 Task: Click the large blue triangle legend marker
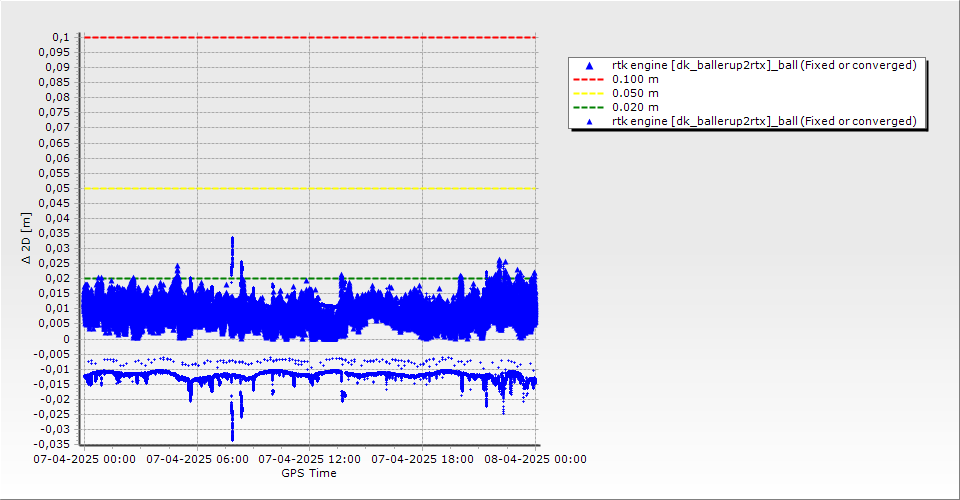[590, 65]
